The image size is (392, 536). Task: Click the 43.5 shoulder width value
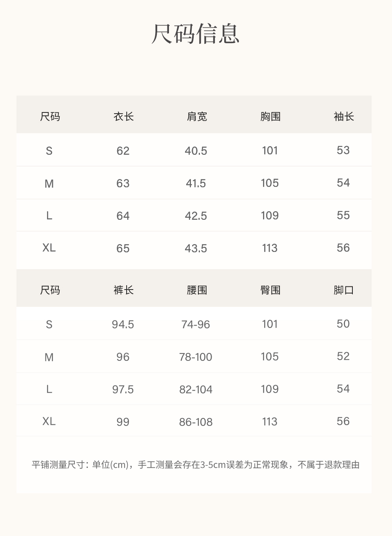pos(196,248)
